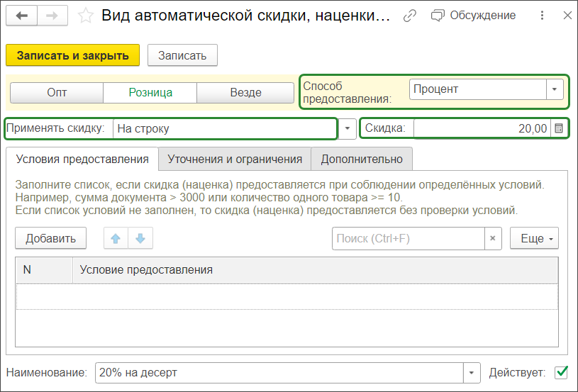
Task: Click the Процент value field
Action: coord(478,89)
